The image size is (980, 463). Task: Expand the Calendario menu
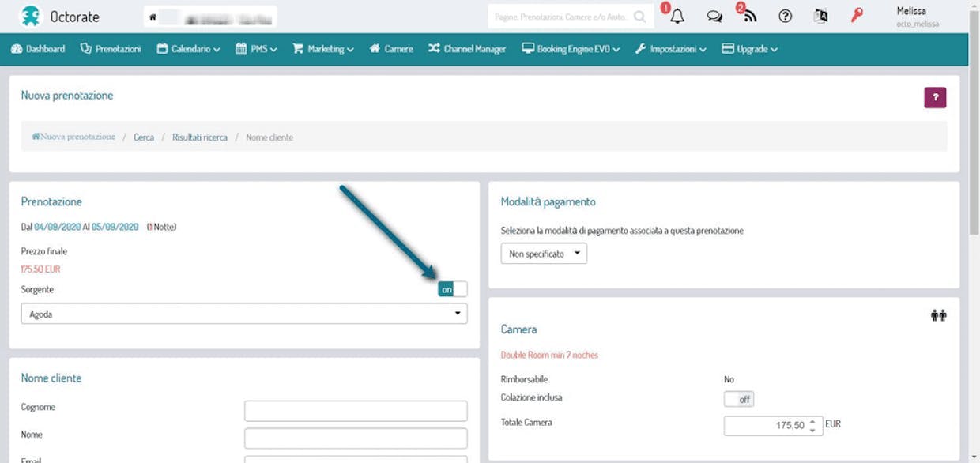188,49
